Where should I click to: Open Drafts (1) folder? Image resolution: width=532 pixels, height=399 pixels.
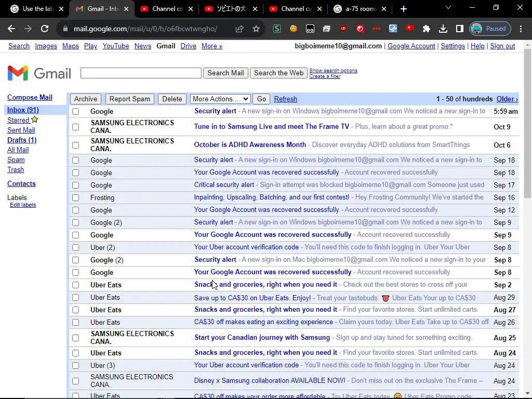pos(22,140)
